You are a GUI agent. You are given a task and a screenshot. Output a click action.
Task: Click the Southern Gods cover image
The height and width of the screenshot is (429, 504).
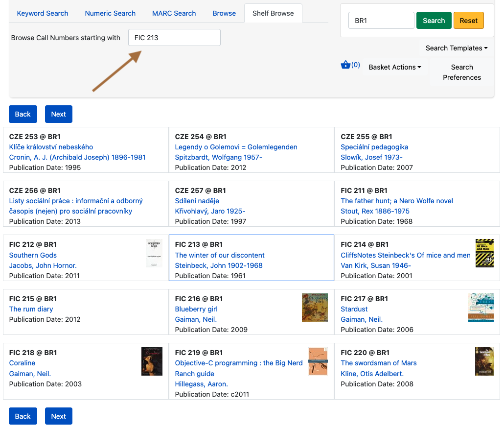[x=154, y=253]
